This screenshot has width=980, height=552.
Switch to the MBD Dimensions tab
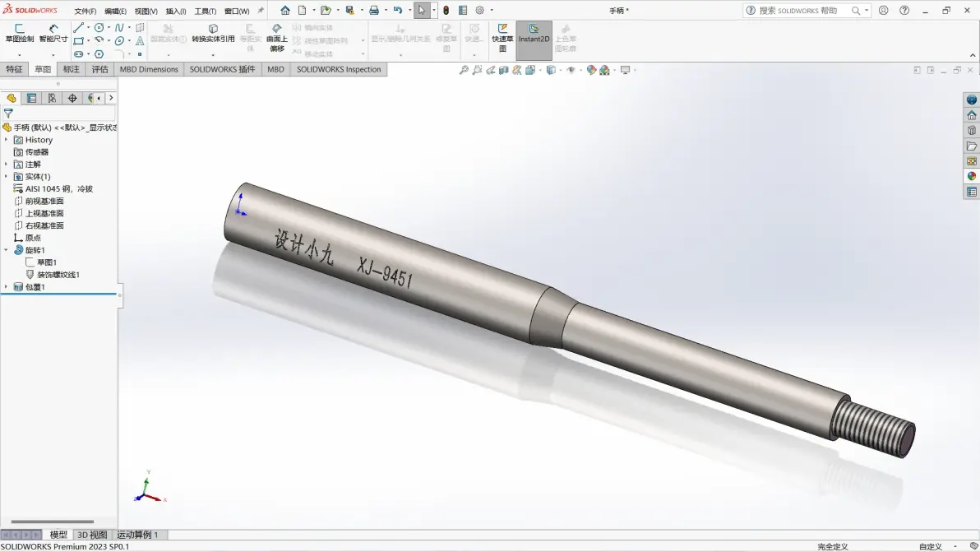149,69
